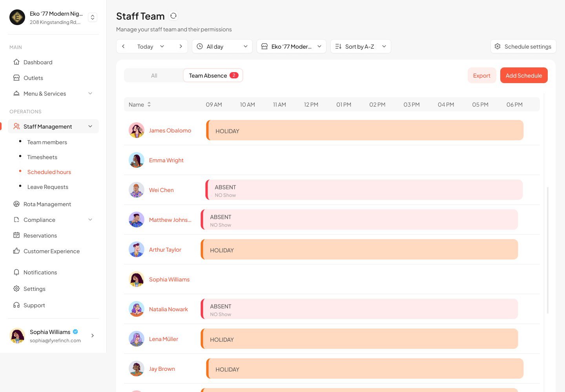
Task: Open Sophia Williams account menu arrow
Action: [x=93, y=336]
